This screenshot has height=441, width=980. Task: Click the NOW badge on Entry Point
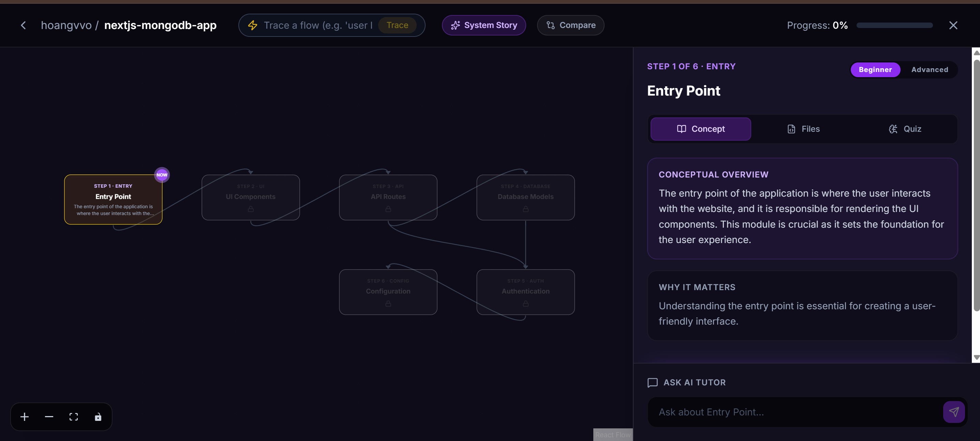tap(162, 175)
